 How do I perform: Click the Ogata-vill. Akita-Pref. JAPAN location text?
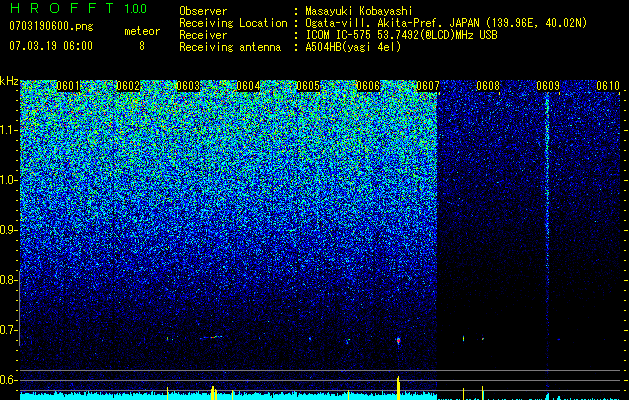pyautogui.click(x=446, y=23)
